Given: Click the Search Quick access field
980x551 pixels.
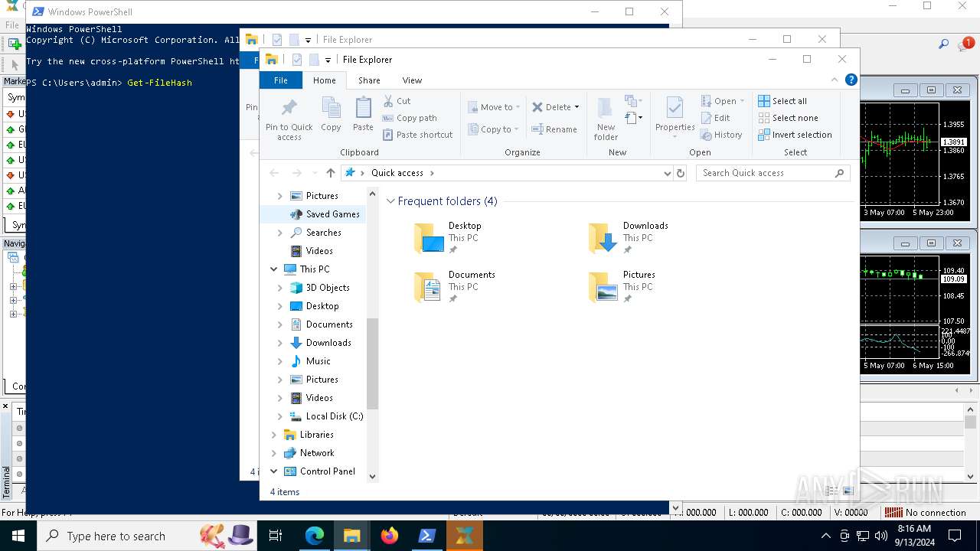Looking at the screenshot, I should [773, 173].
